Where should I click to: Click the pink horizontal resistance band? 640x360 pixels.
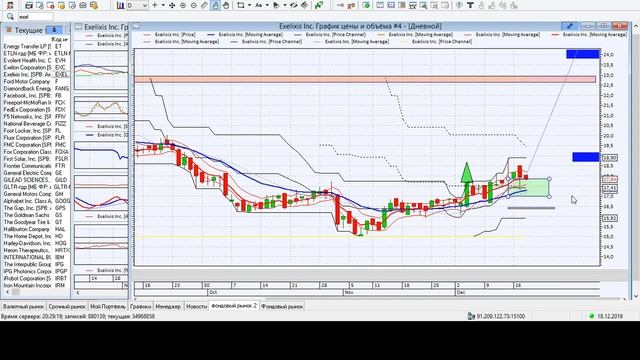[365, 79]
